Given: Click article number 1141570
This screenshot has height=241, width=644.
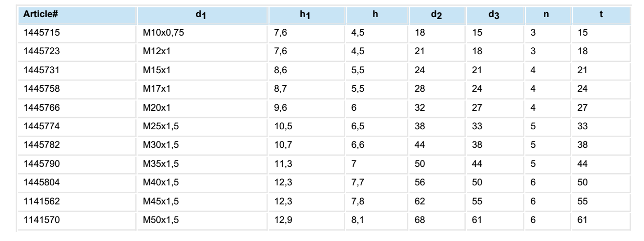Looking at the screenshot, I should pos(41,219).
